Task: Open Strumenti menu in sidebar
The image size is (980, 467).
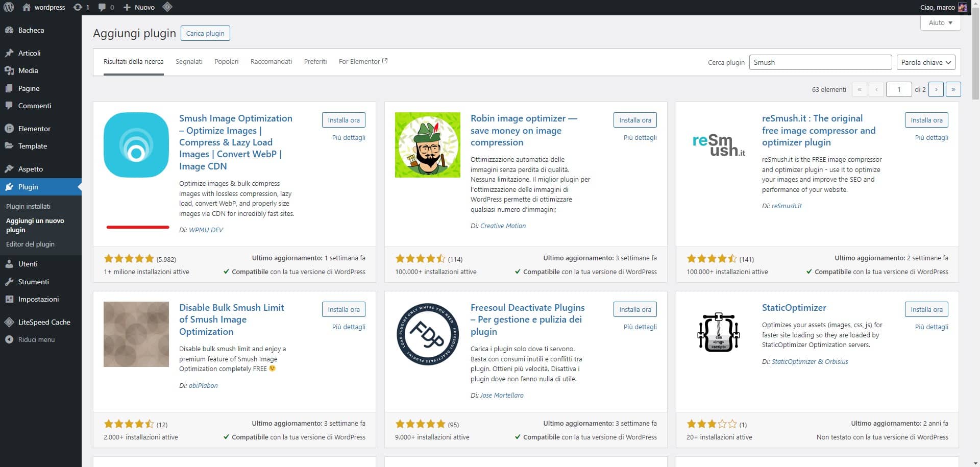Action: pyautogui.click(x=41, y=282)
